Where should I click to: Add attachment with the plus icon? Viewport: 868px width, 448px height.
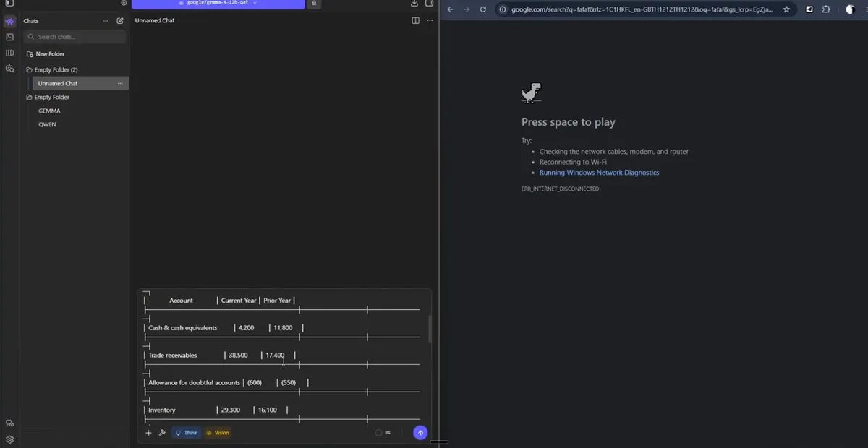click(148, 433)
